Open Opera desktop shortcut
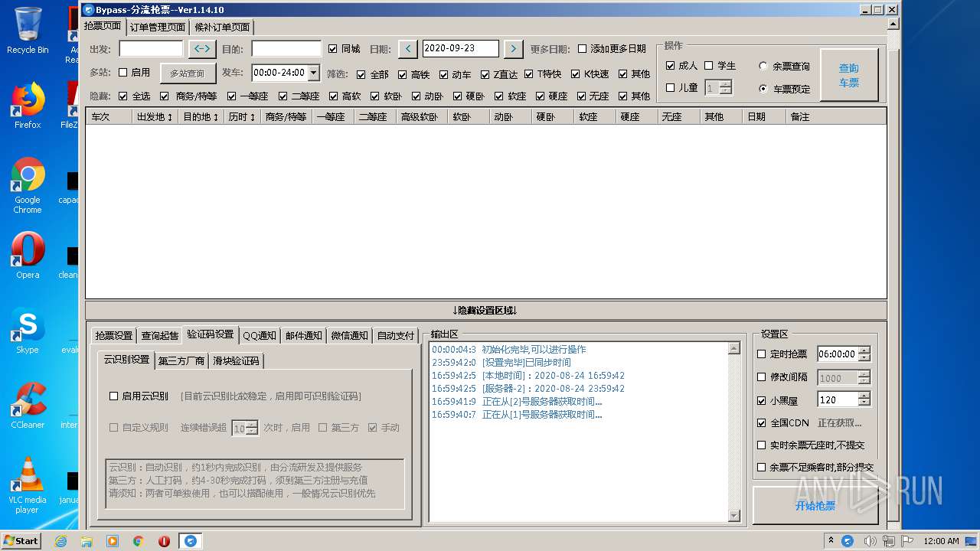 coord(28,256)
